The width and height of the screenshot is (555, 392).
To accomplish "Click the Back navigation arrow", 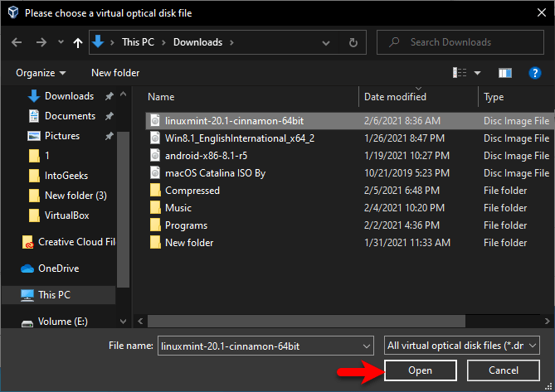I will pos(17,43).
